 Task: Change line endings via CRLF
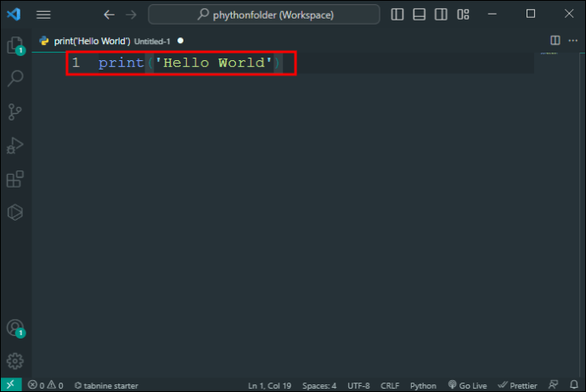(x=390, y=385)
